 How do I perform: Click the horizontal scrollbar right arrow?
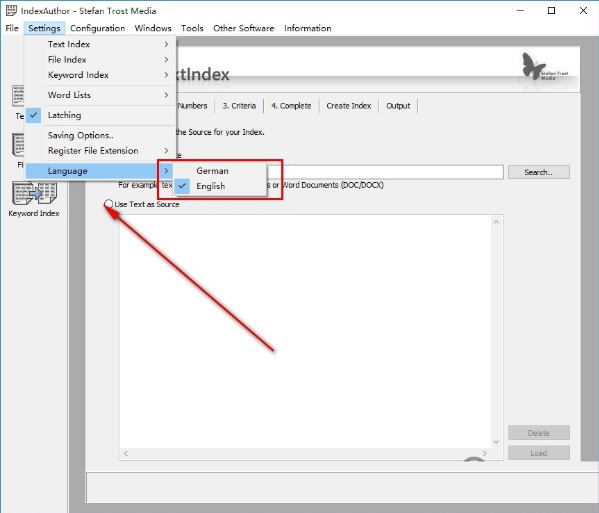(x=485, y=453)
